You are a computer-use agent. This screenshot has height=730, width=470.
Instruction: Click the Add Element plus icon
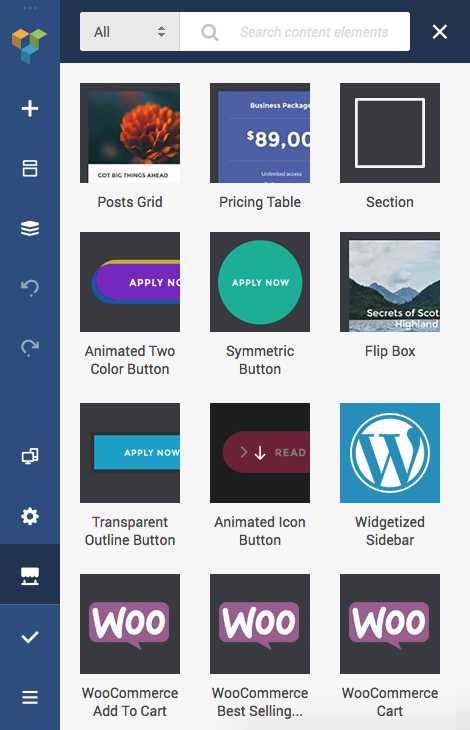30,108
